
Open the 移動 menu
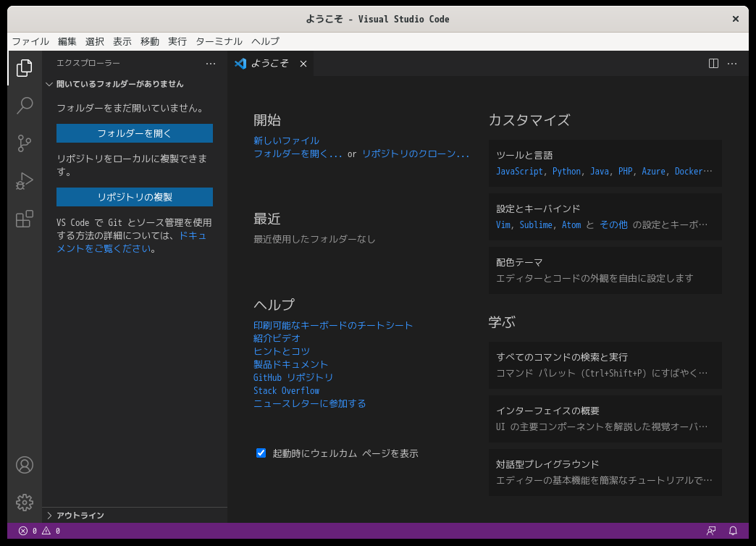pyautogui.click(x=149, y=41)
